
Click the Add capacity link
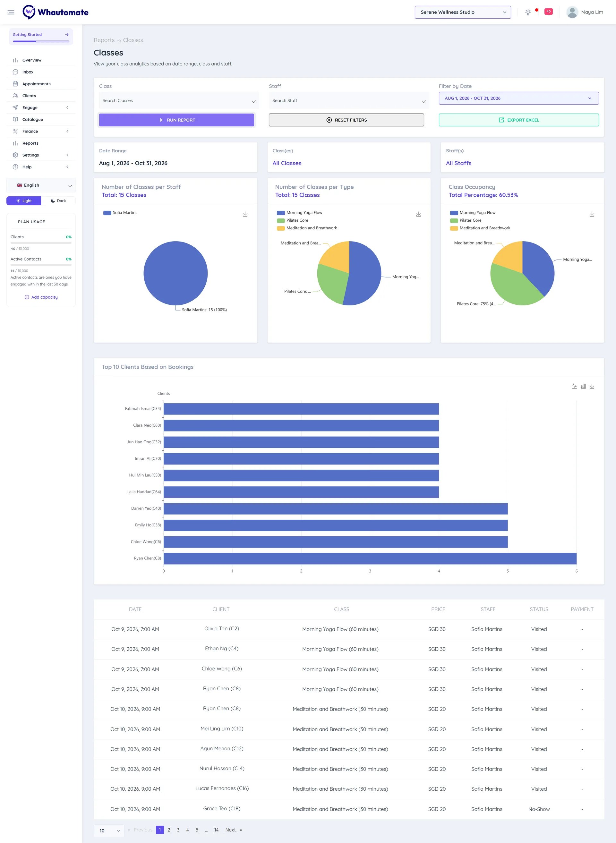coord(41,297)
